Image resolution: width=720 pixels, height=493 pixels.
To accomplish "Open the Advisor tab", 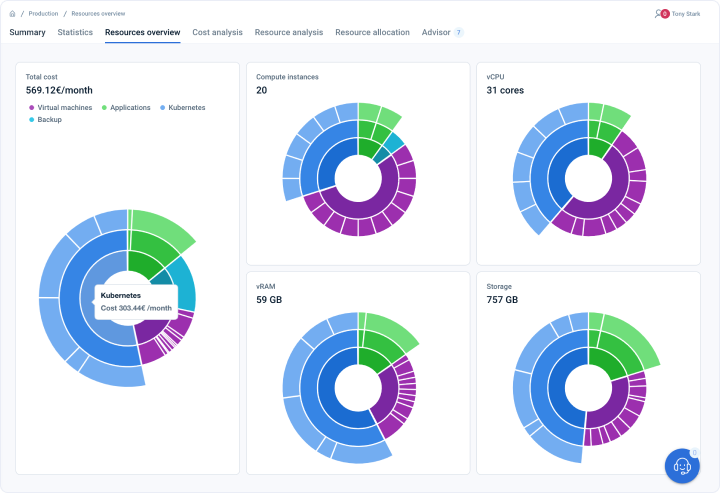I will [436, 33].
